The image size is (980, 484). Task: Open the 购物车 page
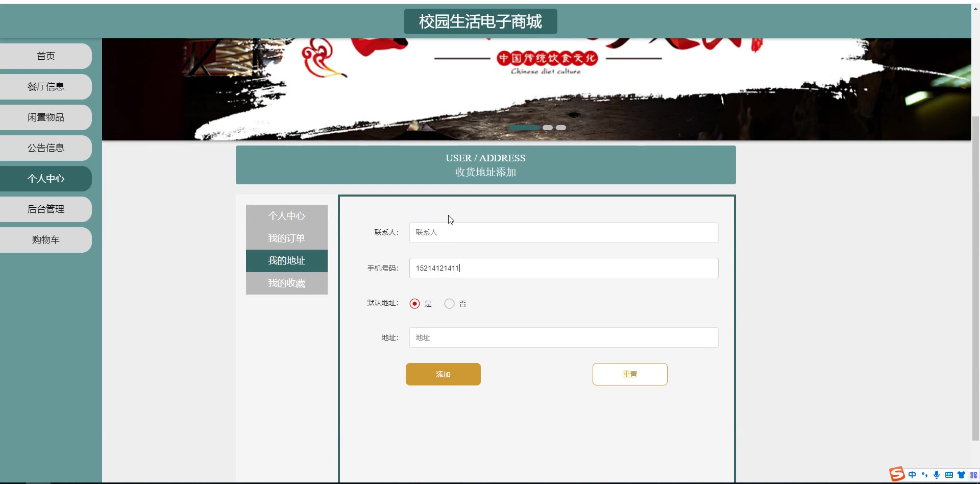pyautogui.click(x=46, y=240)
